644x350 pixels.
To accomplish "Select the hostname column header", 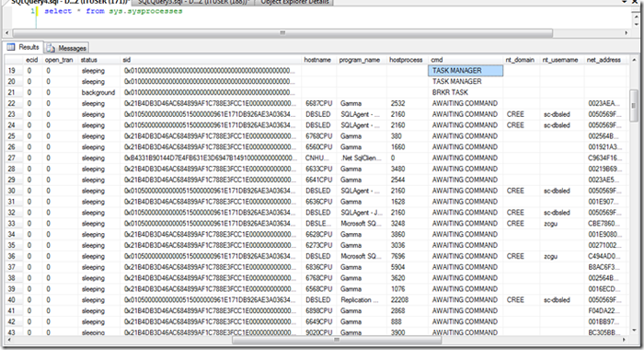I will 317,60.
